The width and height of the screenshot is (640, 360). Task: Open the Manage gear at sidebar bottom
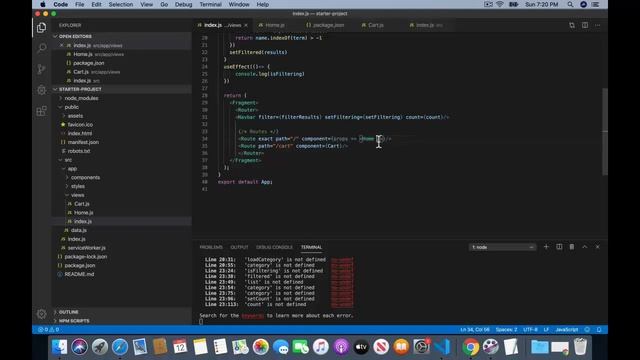(41, 313)
